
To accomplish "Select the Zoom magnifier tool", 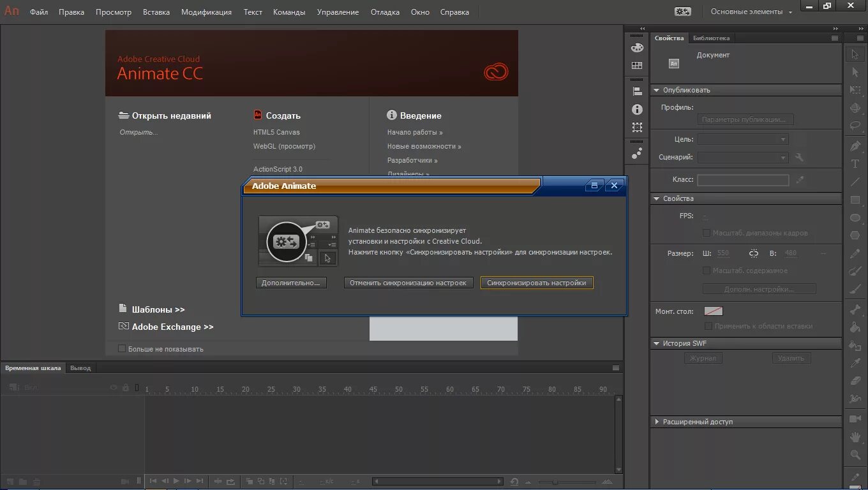I will point(855,455).
